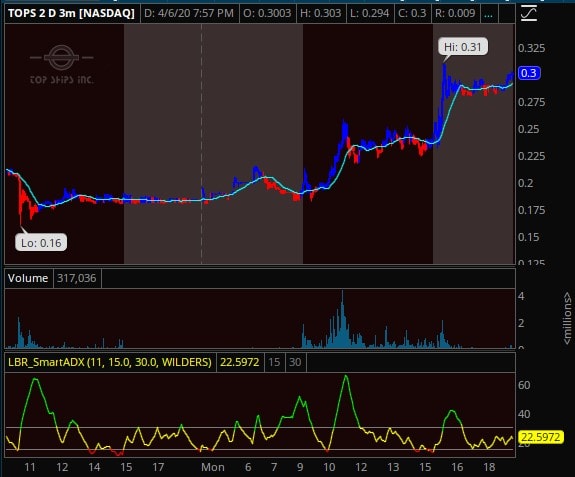Click the Mon label on time axis

pyautogui.click(x=213, y=467)
